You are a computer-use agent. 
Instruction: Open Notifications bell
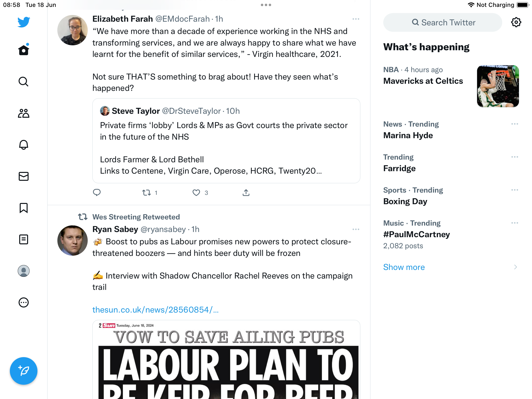24,145
